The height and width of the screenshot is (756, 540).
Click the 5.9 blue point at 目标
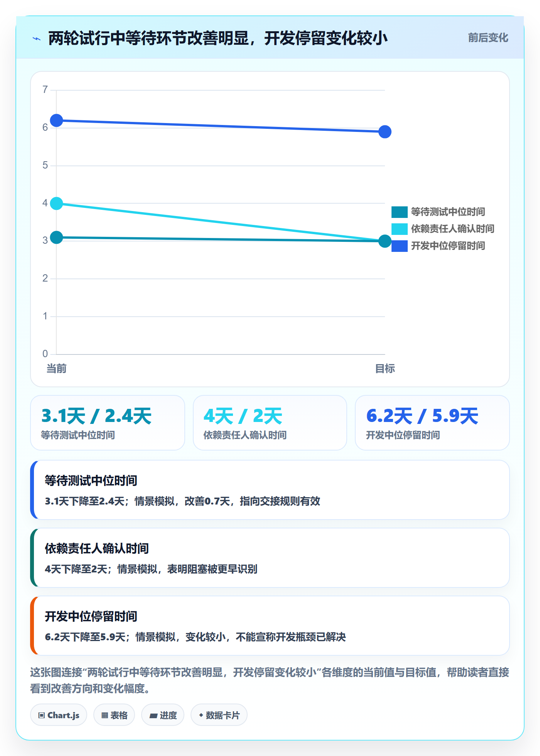[x=385, y=132]
